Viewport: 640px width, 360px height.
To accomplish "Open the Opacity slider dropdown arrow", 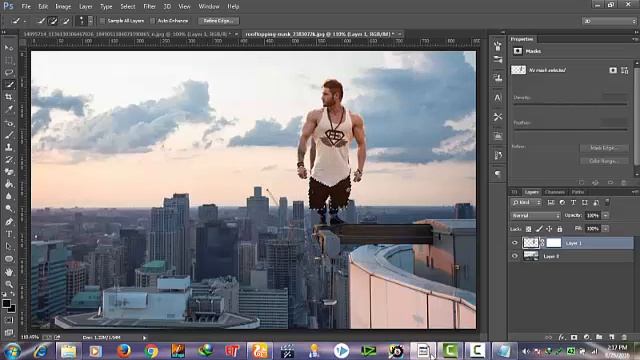I will click(606, 216).
